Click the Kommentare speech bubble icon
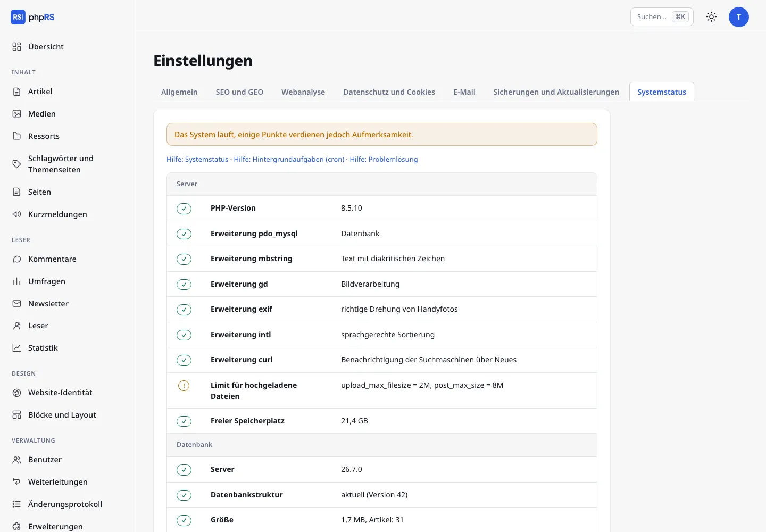This screenshot has width=766, height=532. [17, 259]
